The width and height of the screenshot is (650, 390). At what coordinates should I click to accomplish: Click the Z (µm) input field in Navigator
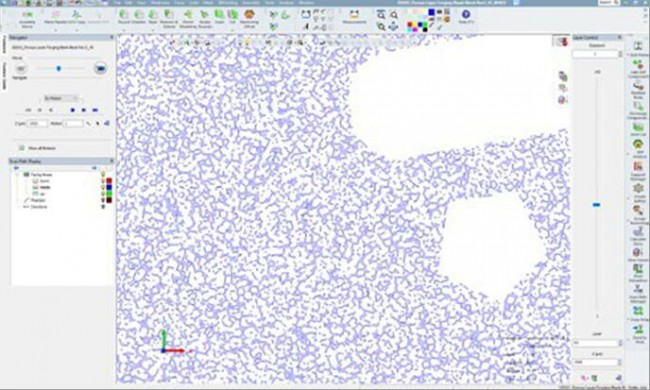coord(38,123)
